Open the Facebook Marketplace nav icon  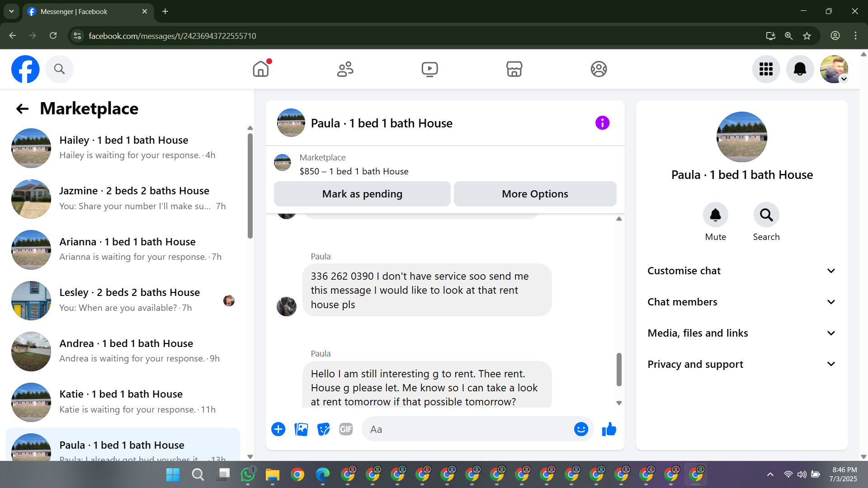click(514, 69)
